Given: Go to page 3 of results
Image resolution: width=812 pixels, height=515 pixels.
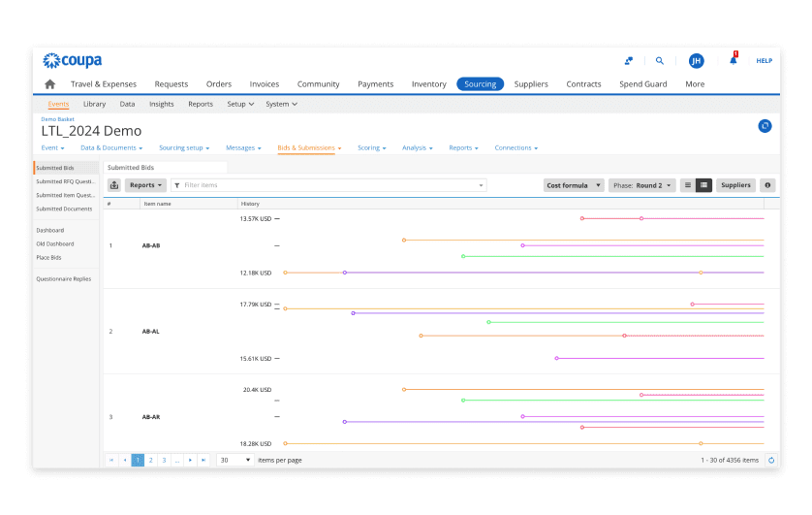Looking at the screenshot, I should [164, 460].
